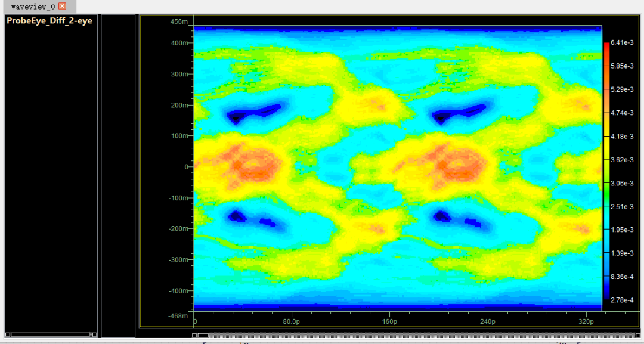This screenshot has height=344, width=644.
Task: Click the 3.06e-3 color scale value
Action: coord(623,183)
